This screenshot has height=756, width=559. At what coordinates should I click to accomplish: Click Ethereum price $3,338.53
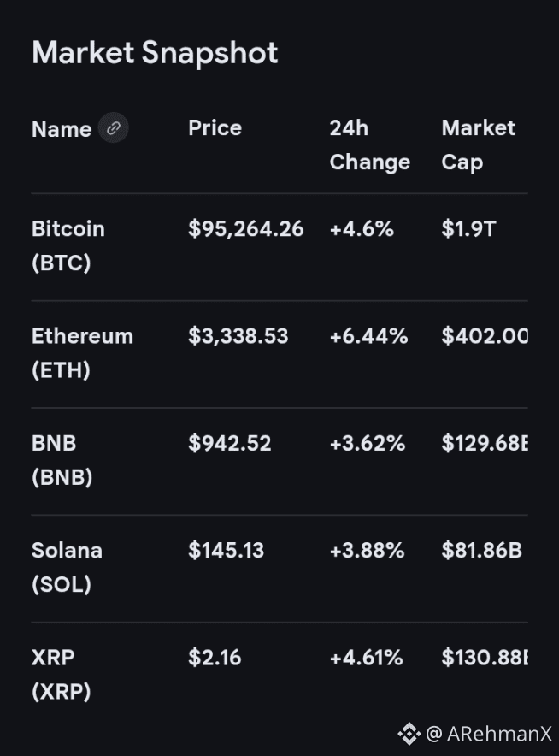pos(238,336)
